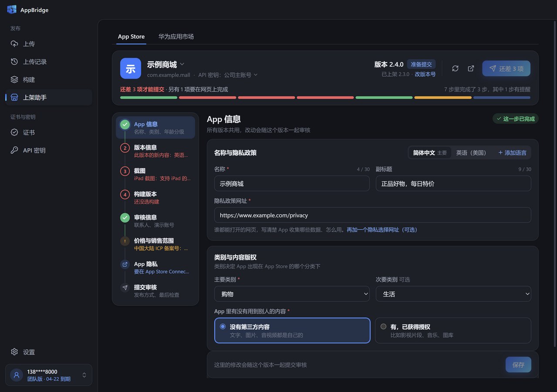Refresh app status with the sync icon
557x392 pixels.
455,68
